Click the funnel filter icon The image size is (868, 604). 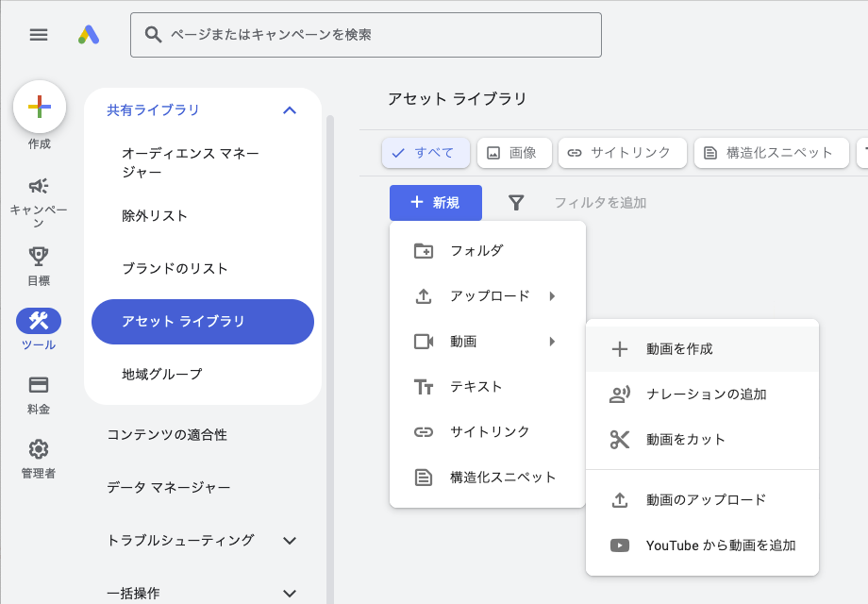pos(516,203)
